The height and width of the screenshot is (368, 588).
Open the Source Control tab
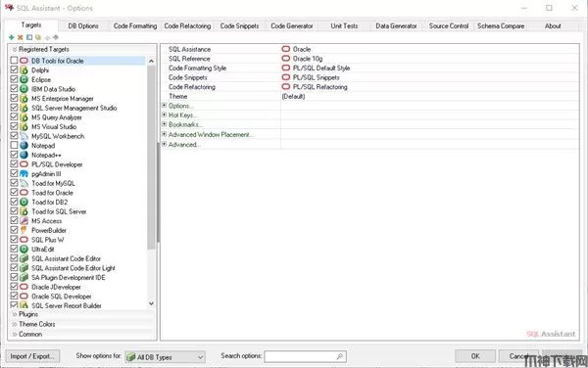pyautogui.click(x=449, y=25)
